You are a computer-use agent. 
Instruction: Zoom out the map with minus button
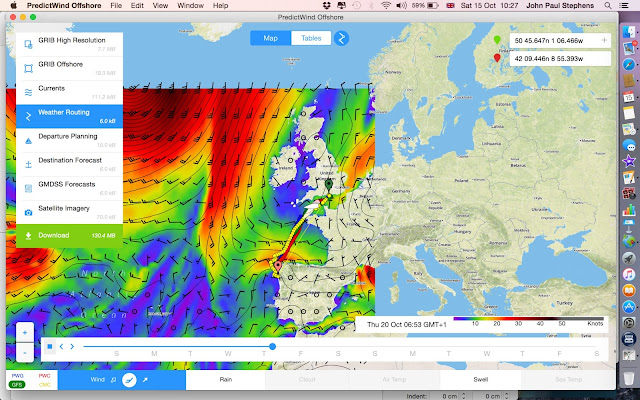click(x=25, y=353)
